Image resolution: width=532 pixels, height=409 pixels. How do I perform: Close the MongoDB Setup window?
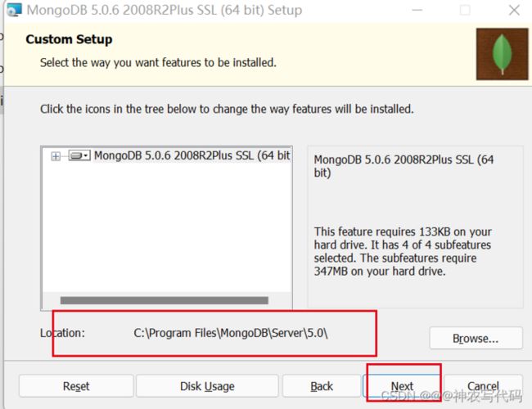pos(514,10)
